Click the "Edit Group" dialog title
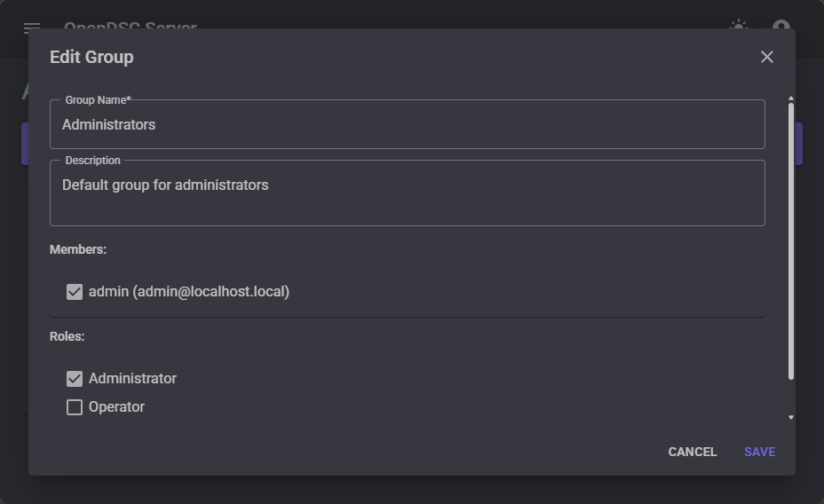Image resolution: width=824 pixels, height=504 pixels. point(91,57)
